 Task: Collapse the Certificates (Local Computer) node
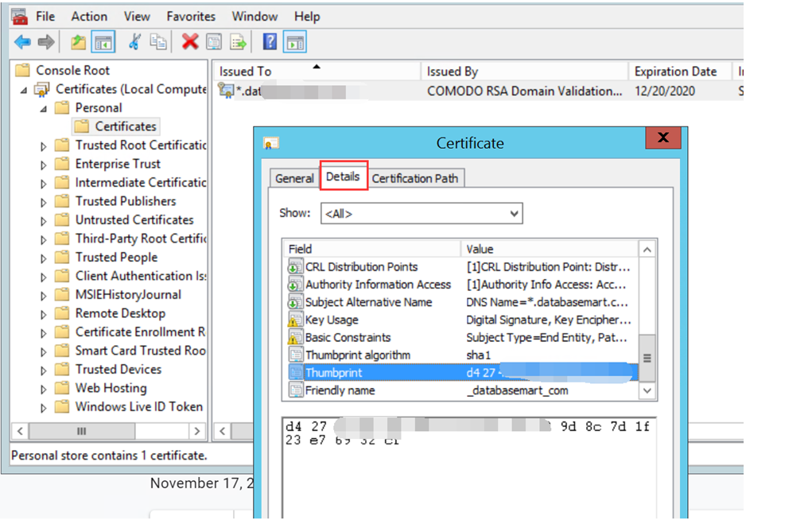24,90
